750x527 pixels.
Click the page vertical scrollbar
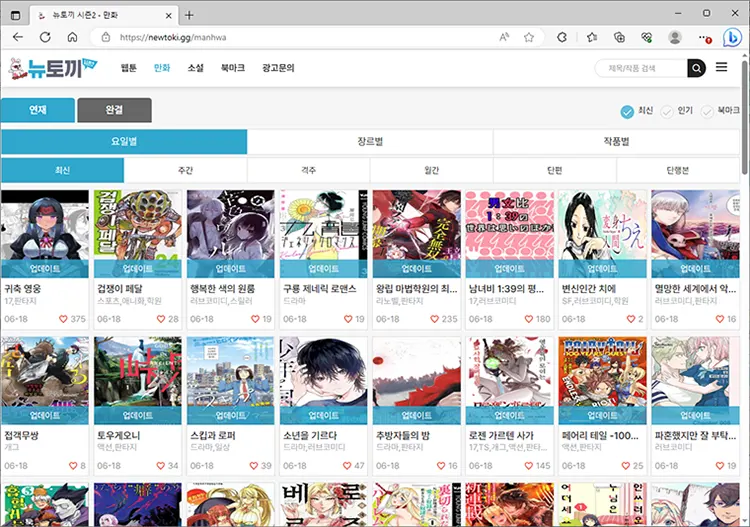pos(745,117)
